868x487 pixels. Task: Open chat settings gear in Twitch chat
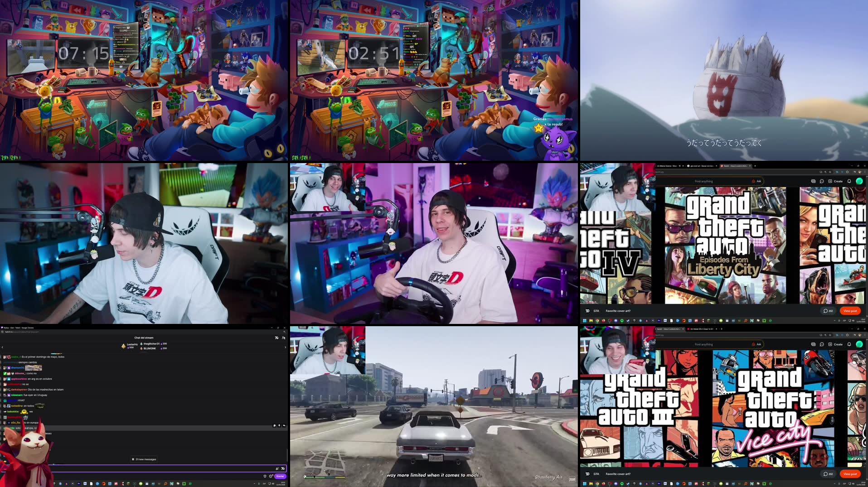271,476
